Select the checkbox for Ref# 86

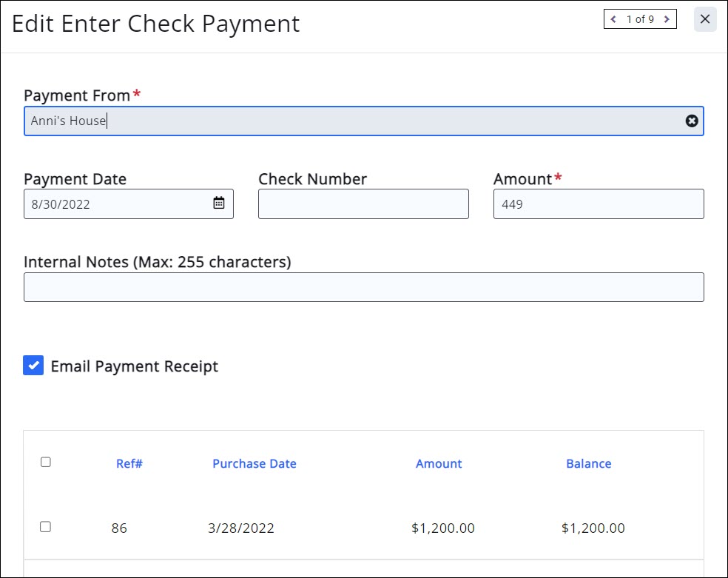46,527
